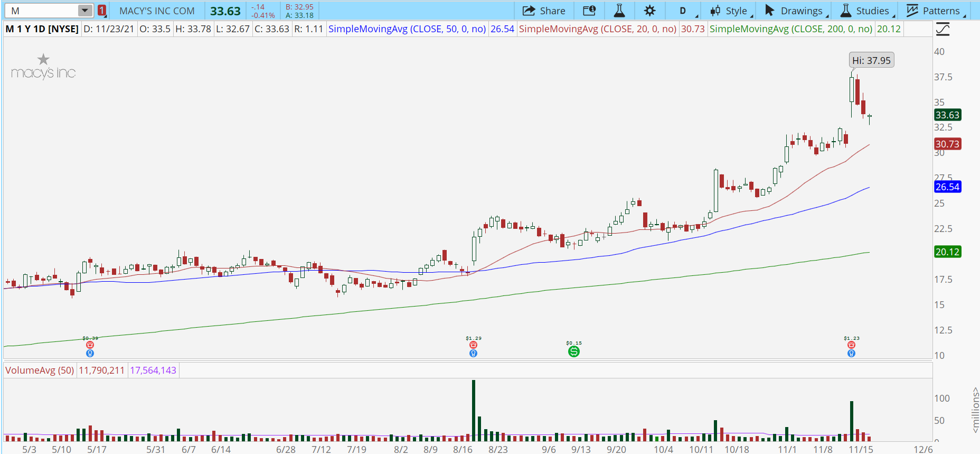Click the H: 33.78 high value
Viewport: 980px width, 454px height.
click(x=193, y=29)
